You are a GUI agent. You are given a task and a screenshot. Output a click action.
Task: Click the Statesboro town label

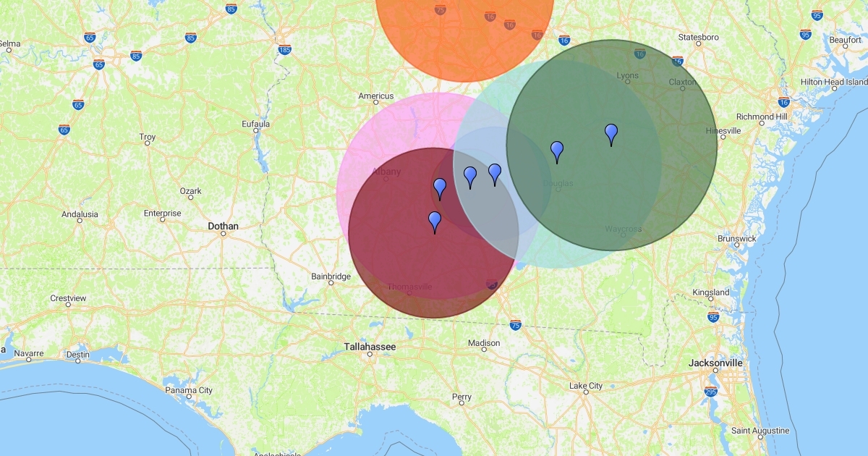[x=699, y=37]
